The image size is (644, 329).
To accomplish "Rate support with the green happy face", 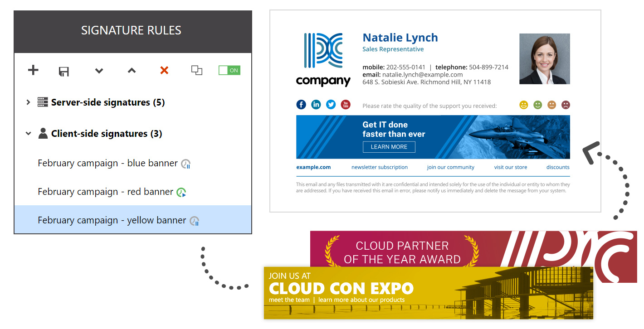I will (537, 105).
